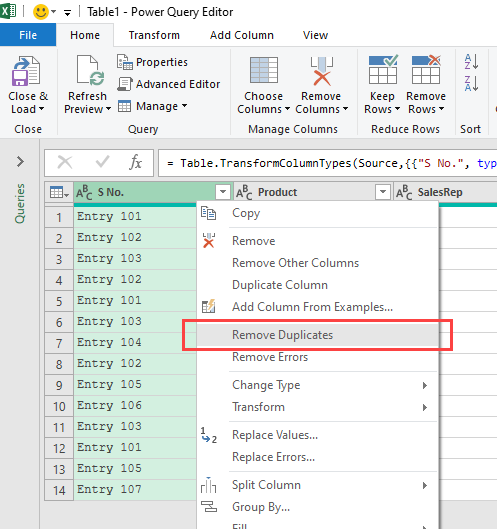Select row number 9
This screenshot has height=529, width=497.
[59, 385]
